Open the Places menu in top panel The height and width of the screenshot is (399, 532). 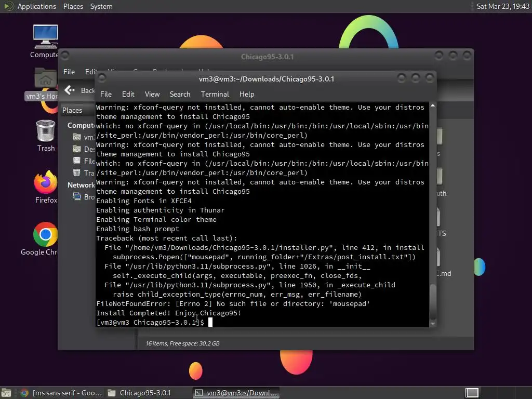tap(73, 6)
